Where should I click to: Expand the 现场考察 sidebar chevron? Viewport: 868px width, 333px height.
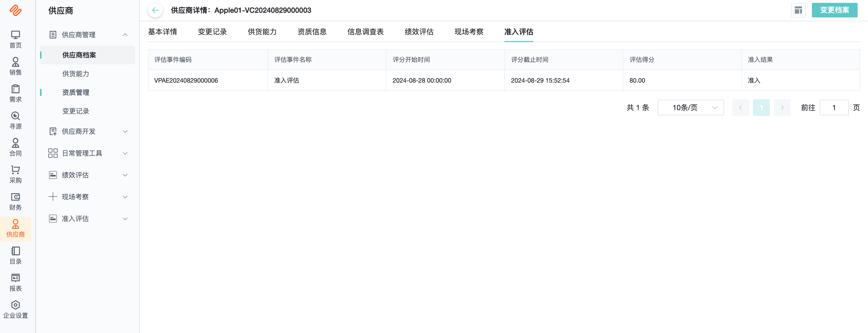pos(125,197)
